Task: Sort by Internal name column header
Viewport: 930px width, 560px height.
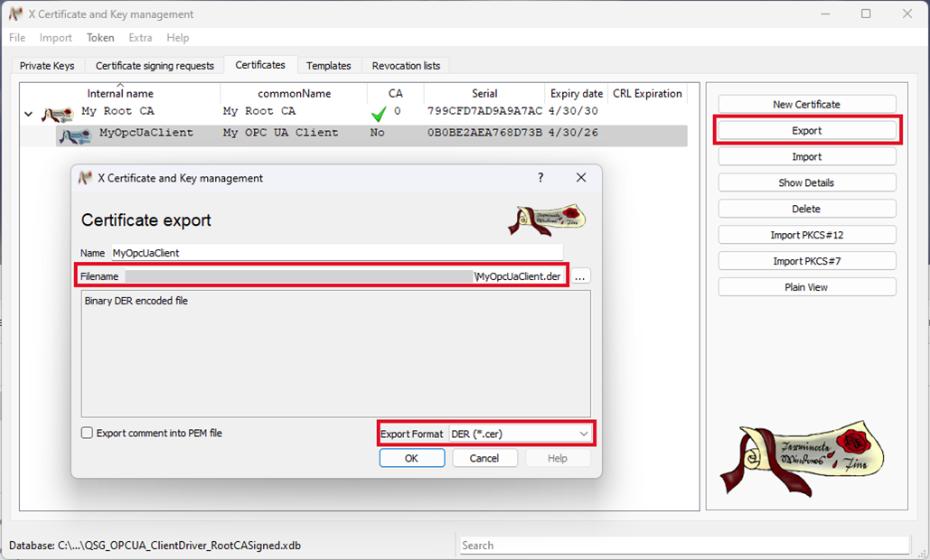Action: [120, 94]
